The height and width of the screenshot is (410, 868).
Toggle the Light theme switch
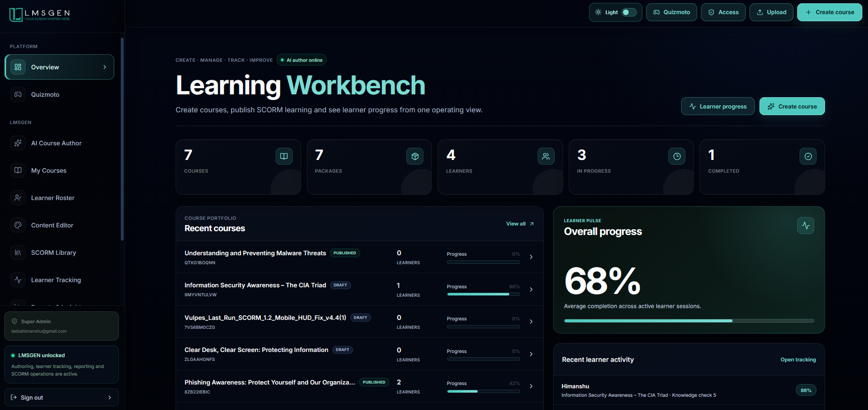[x=629, y=12]
